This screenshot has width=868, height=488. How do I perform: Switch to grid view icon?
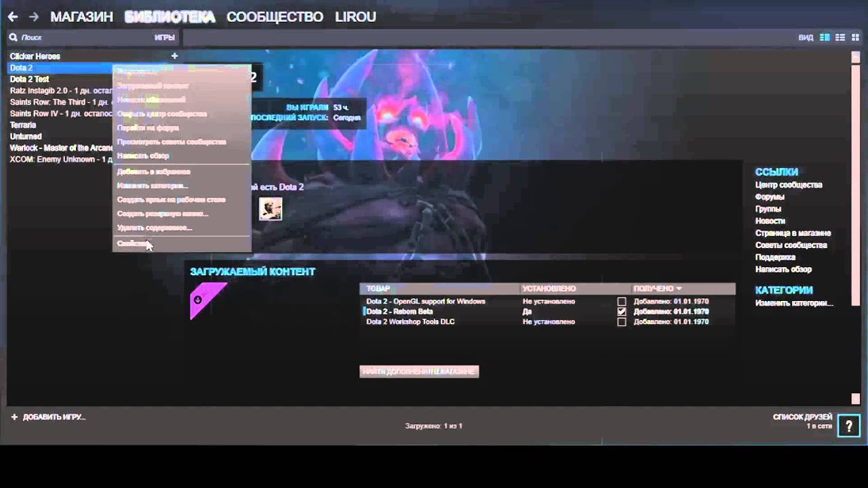pos(855,37)
